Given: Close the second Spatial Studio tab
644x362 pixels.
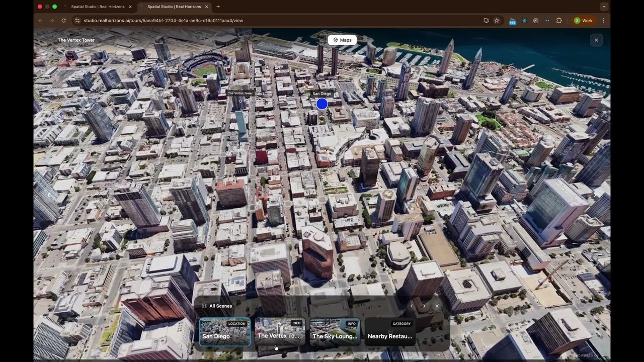Looking at the screenshot, I should (x=207, y=7).
